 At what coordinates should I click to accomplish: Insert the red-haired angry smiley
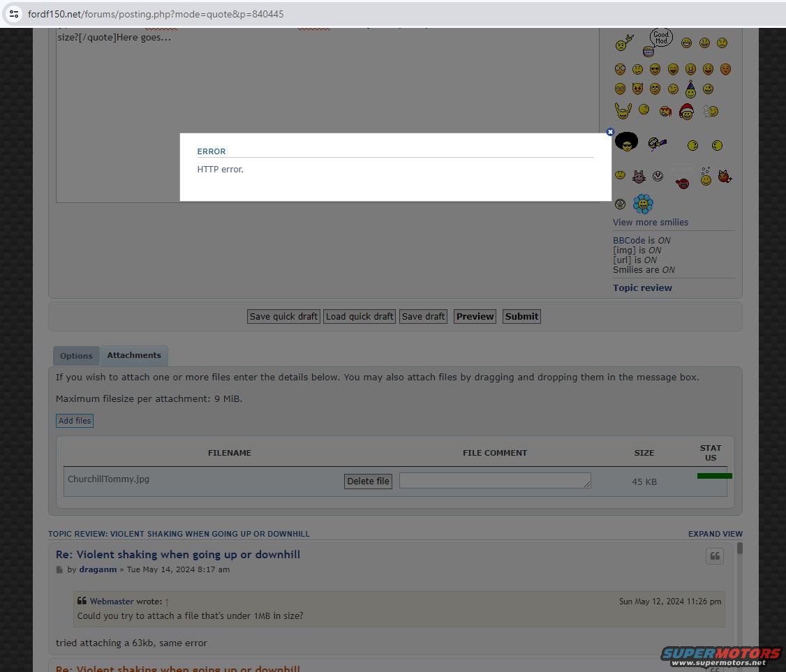pos(665,111)
